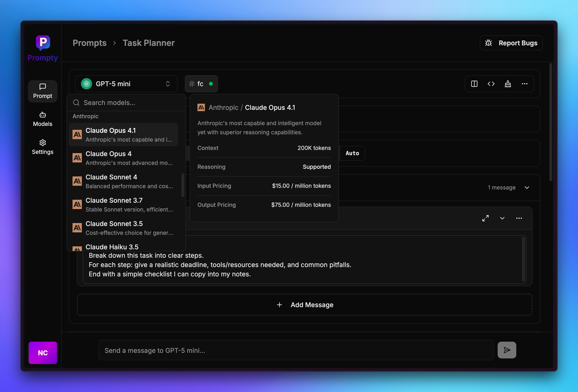Collapse the 1 message section chevron
This screenshot has width=578, height=392.
click(x=527, y=188)
